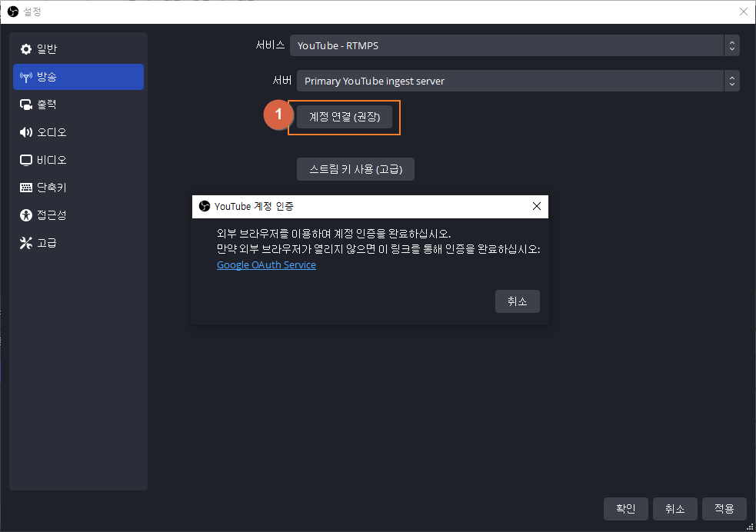Open the Google OAuth Service link

pyautogui.click(x=266, y=265)
